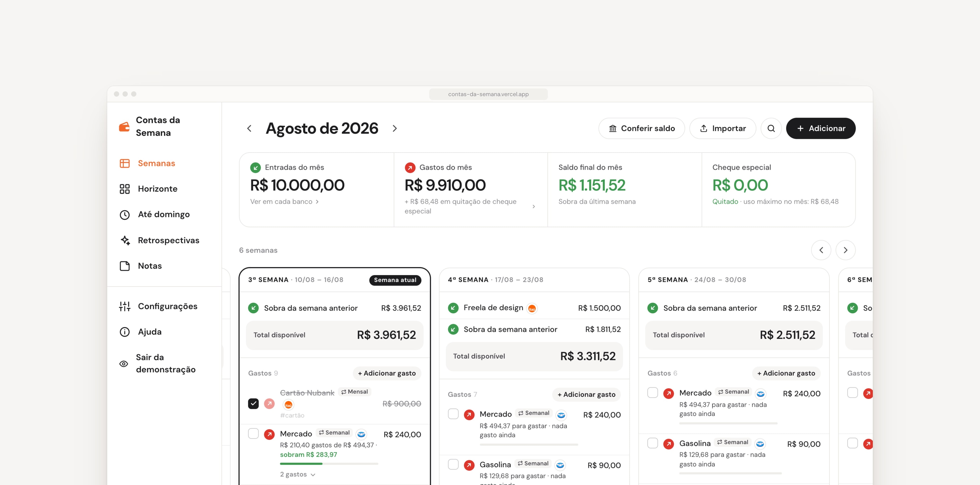This screenshot has height=485, width=980.
Task: Expand the 2 gastos dropdown under Mercado
Action: [x=298, y=474]
